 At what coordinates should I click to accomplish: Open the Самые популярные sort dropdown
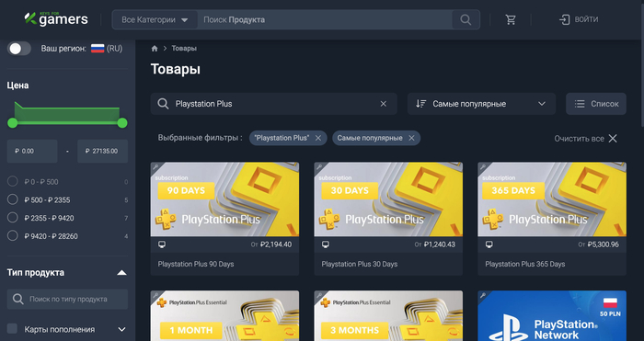coord(481,104)
